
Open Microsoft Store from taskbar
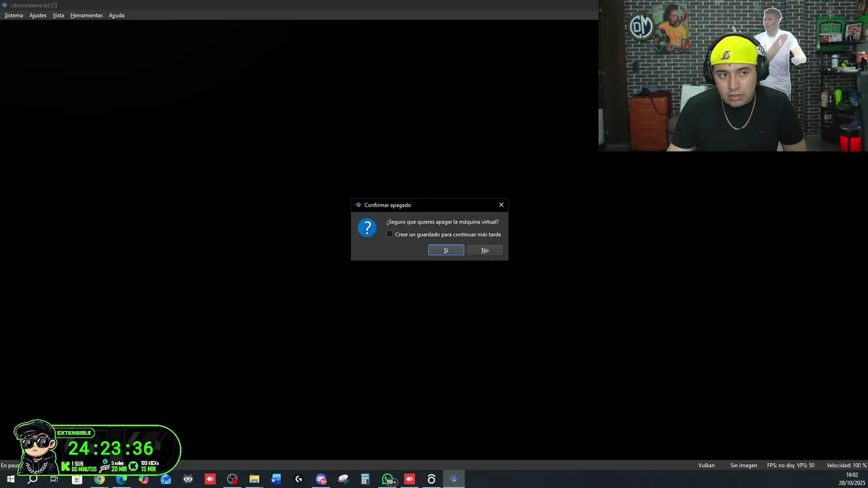pyautogui.click(x=77, y=479)
